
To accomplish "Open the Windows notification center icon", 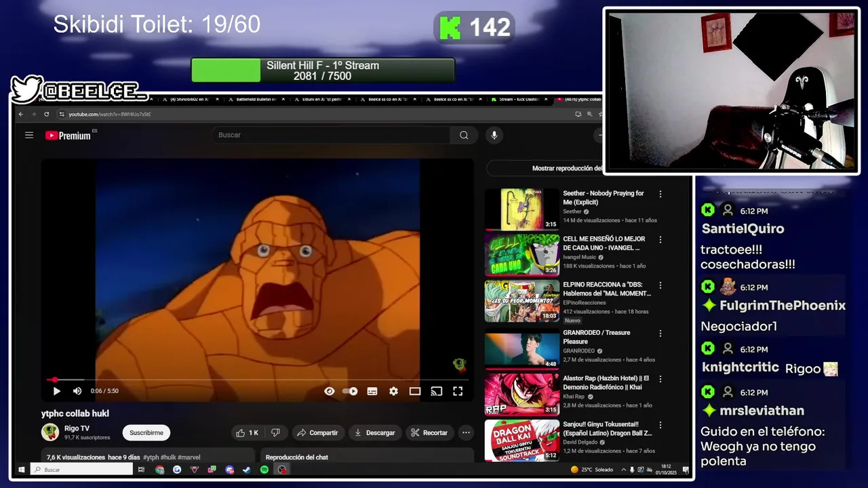I will [x=686, y=470].
